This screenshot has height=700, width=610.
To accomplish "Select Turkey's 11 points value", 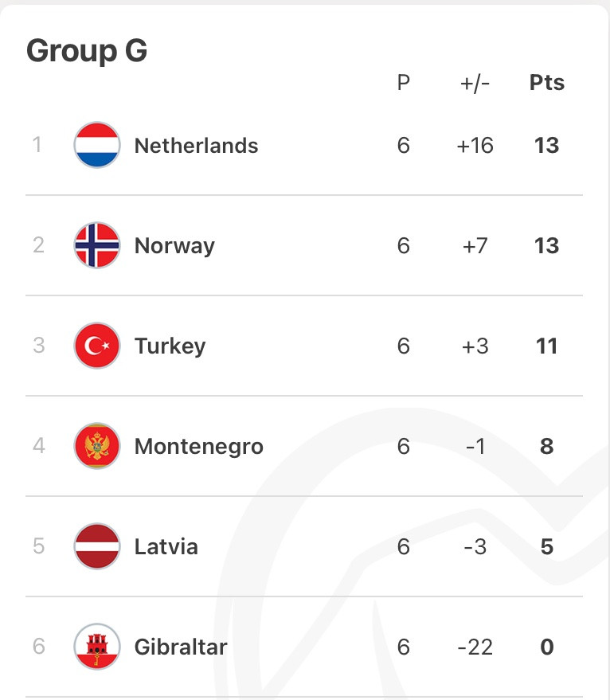I will [546, 346].
